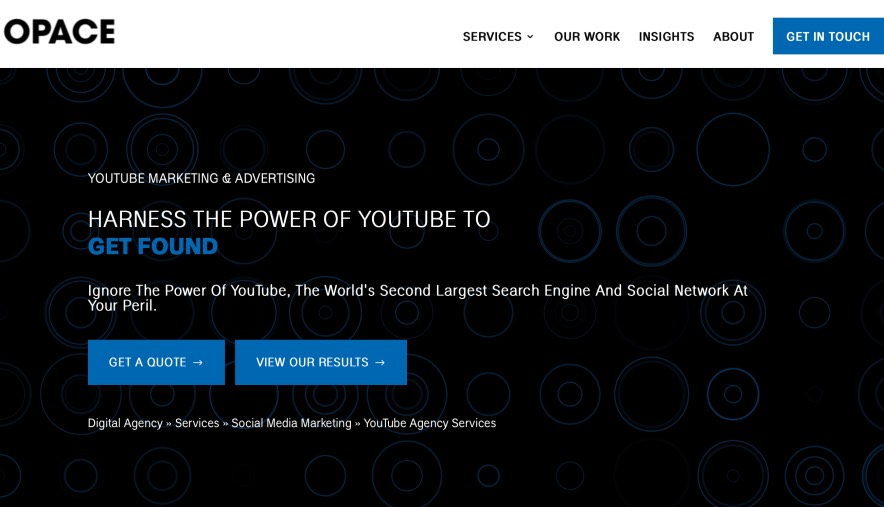Click the 'Ignore The Power Of YouTube' paragraph
Image resolution: width=884 pixels, height=507 pixels.
click(418, 298)
